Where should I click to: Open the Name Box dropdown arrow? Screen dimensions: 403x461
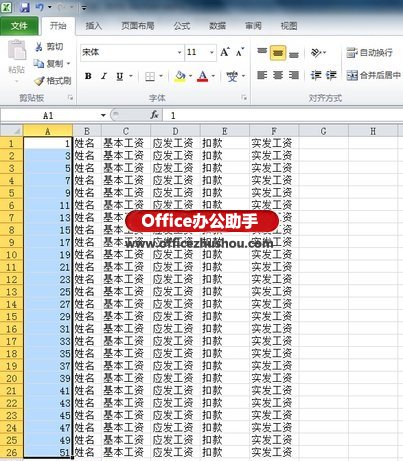click(103, 115)
